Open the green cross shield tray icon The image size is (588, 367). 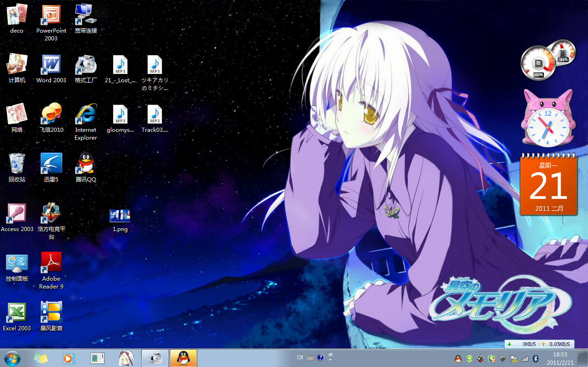point(469,358)
